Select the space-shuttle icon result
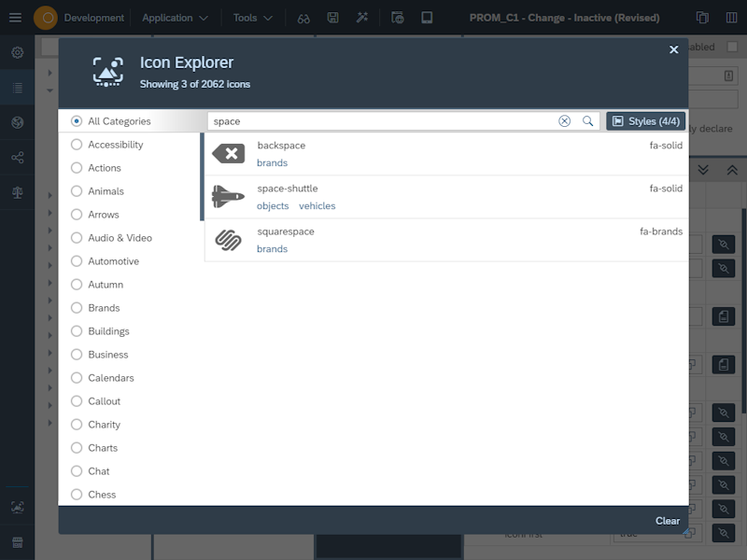Screen dimensions: 747x560 click(288, 189)
